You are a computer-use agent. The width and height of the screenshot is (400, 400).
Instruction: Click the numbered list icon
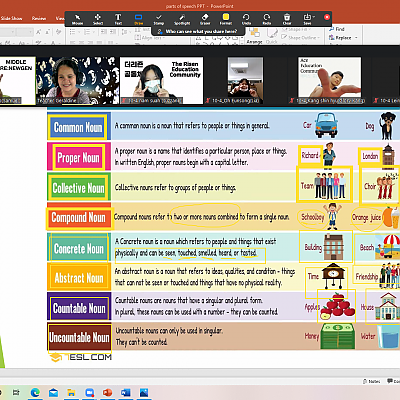click(87, 32)
